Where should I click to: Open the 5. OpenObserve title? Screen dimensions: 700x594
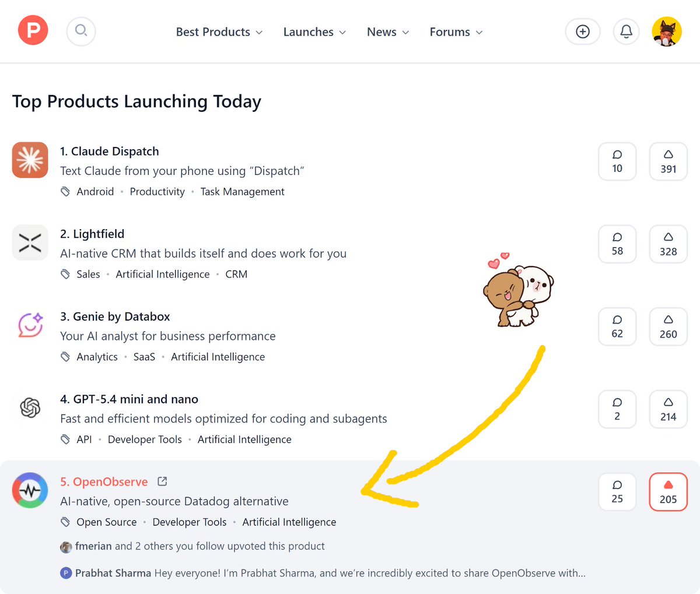click(104, 482)
